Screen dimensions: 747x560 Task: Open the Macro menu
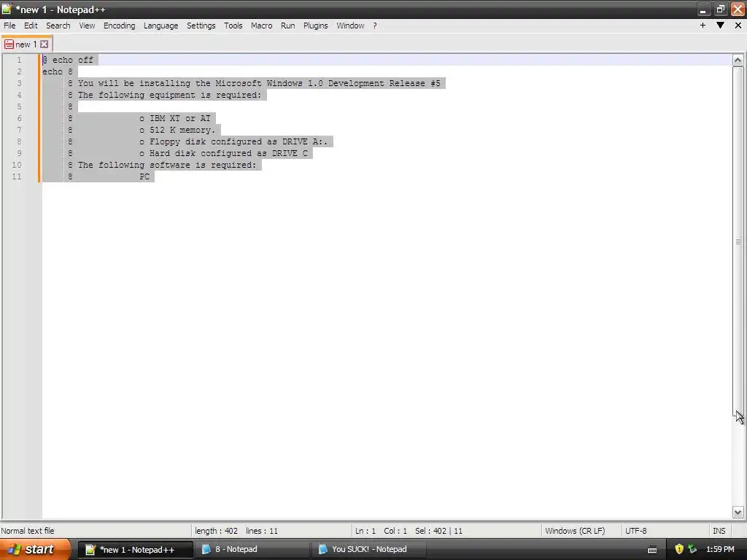(x=262, y=26)
